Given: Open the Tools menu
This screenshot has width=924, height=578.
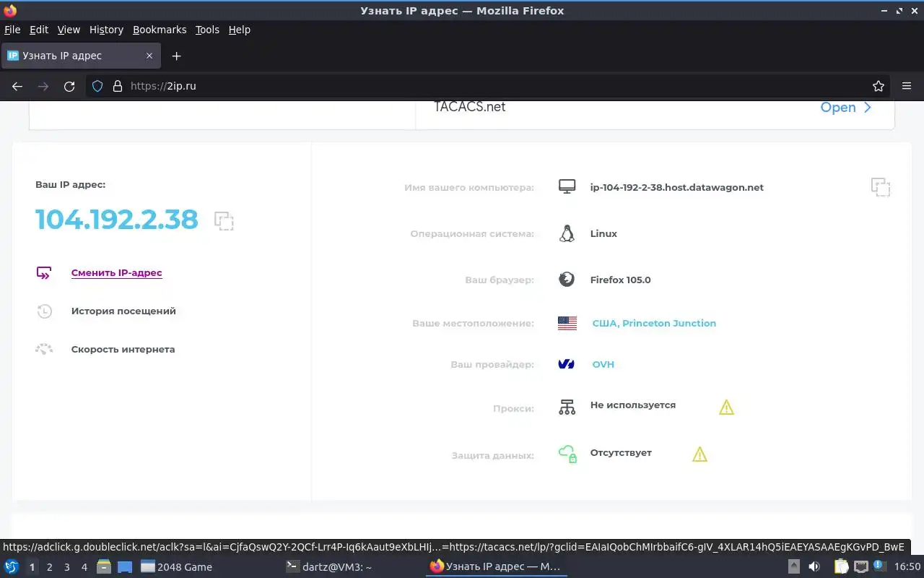Looking at the screenshot, I should coord(207,30).
